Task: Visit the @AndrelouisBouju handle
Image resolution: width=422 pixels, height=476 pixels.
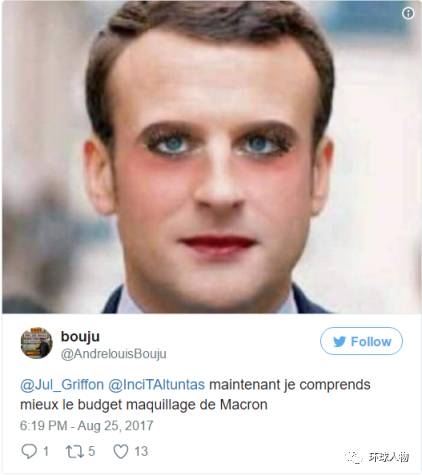Action: [113, 354]
